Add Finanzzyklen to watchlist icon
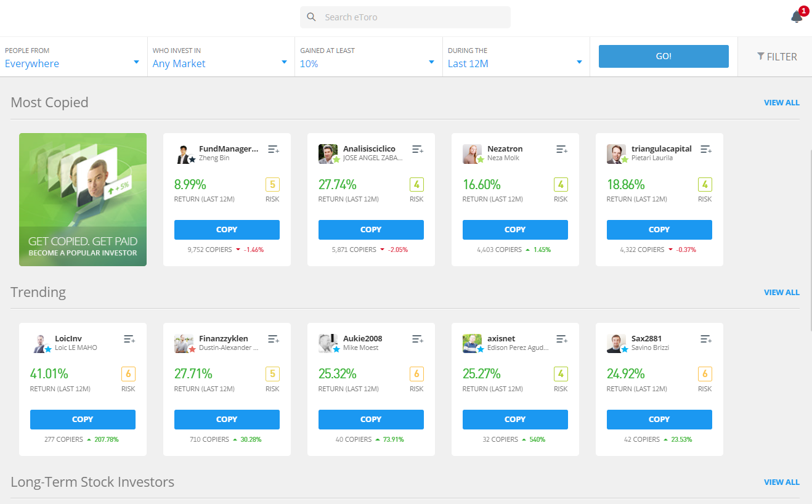 coord(274,339)
